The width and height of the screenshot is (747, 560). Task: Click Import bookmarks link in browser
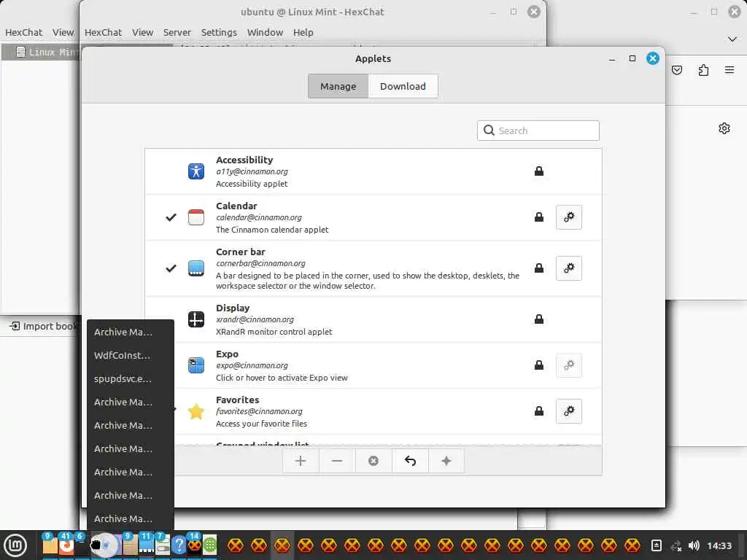point(43,326)
